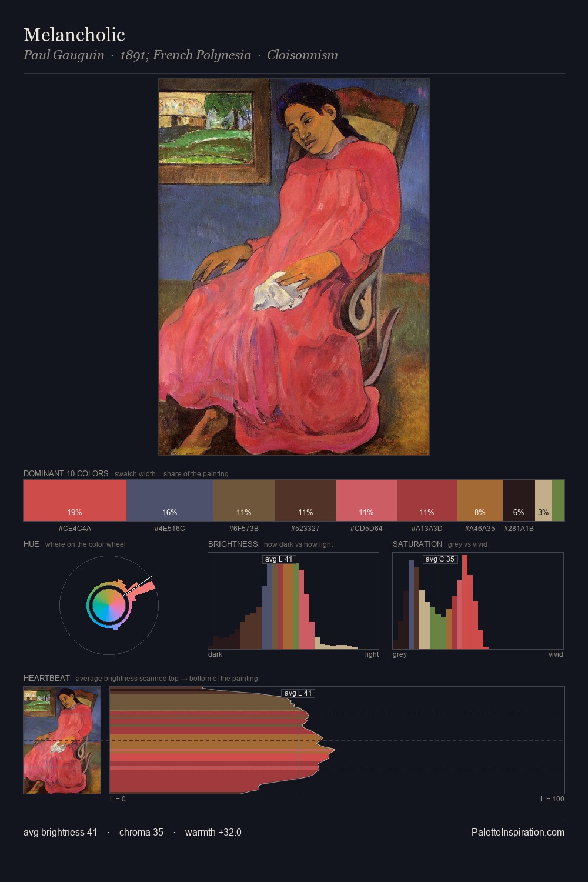The height and width of the screenshot is (882, 588).
Task: Click the avg brightness 41 footer stat
Action: click(61, 832)
